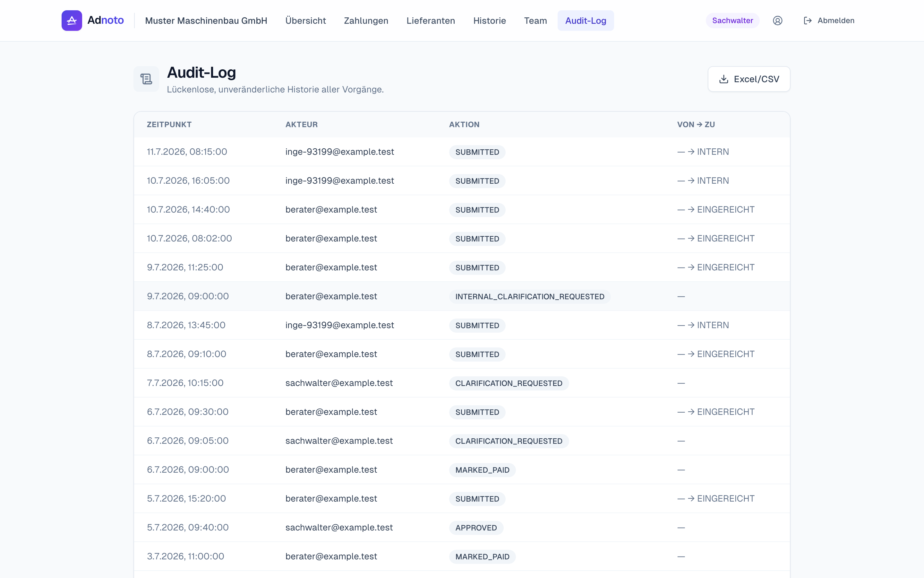Click Muster Maschinenbau GmbH company name
This screenshot has width=924, height=578.
tap(206, 21)
